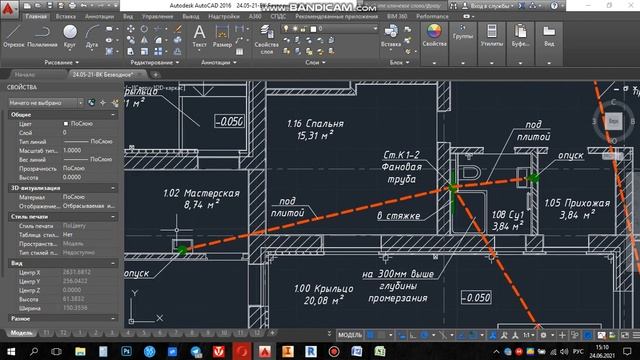
Task: Choose the Scale edit tool
Action: [144, 51]
